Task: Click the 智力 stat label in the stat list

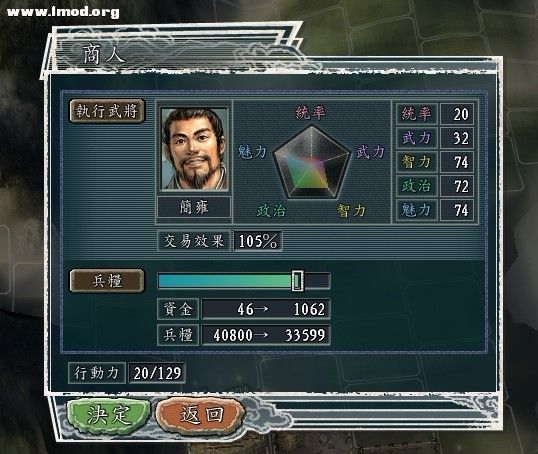Action: [417, 162]
